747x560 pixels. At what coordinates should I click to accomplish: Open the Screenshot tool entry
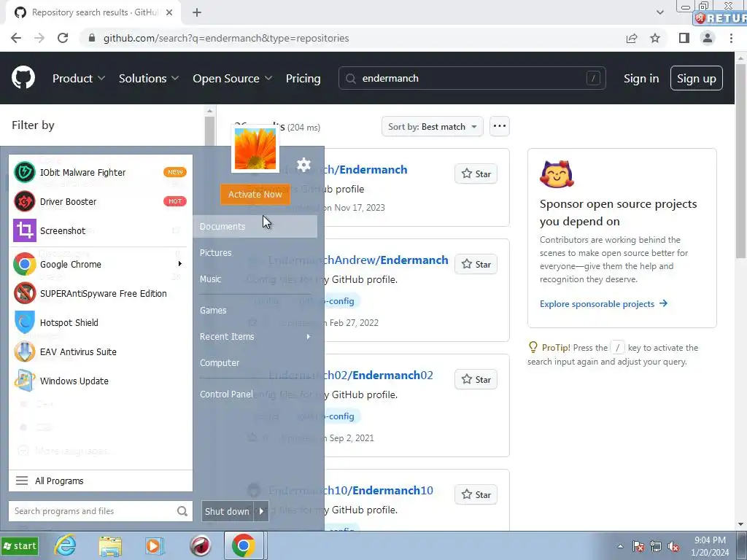pos(100,230)
